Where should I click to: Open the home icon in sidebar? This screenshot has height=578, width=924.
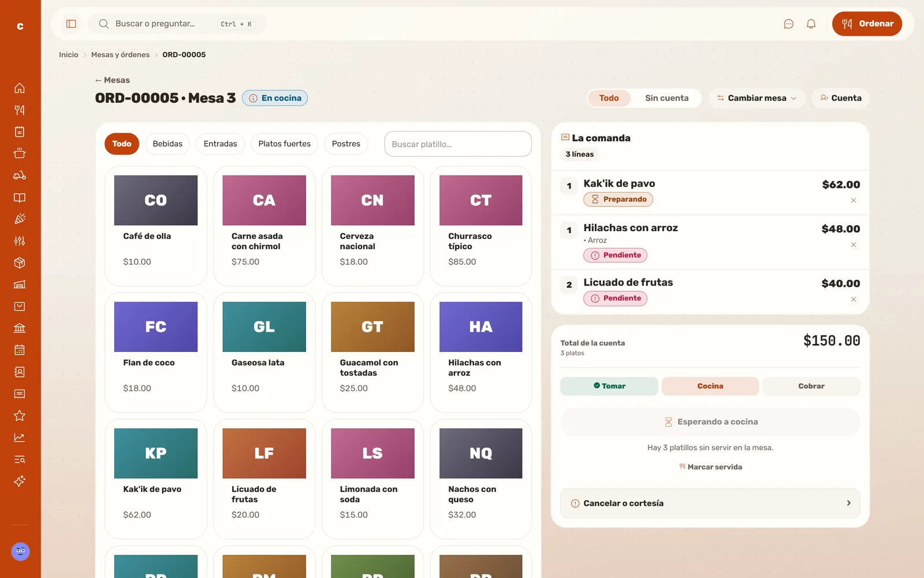coord(20,88)
